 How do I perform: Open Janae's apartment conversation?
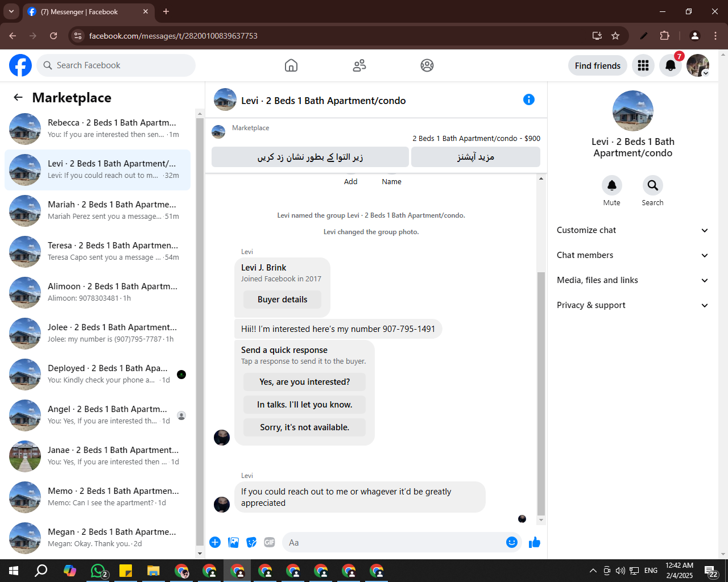click(98, 456)
